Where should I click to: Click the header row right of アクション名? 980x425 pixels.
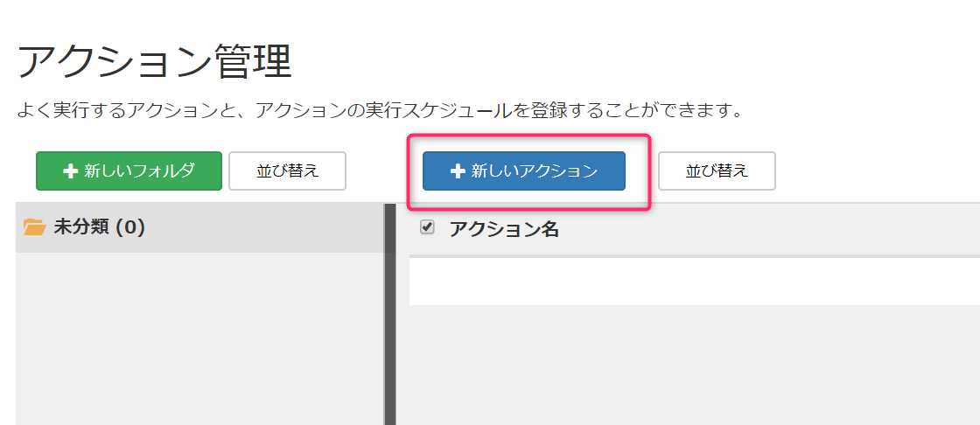pyautogui.click(x=769, y=229)
